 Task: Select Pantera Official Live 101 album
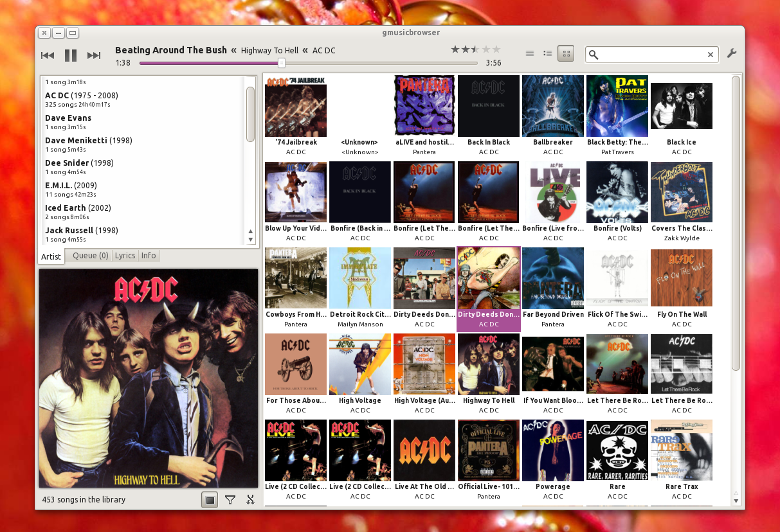click(489, 460)
